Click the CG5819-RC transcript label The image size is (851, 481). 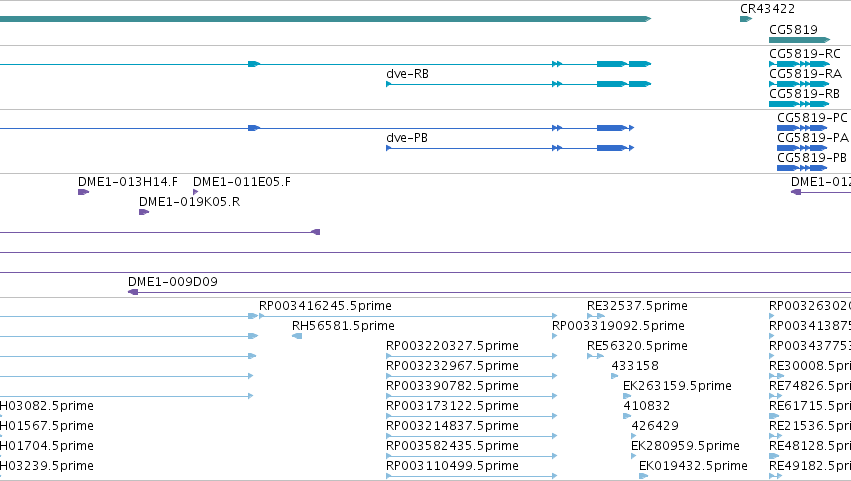(804, 53)
